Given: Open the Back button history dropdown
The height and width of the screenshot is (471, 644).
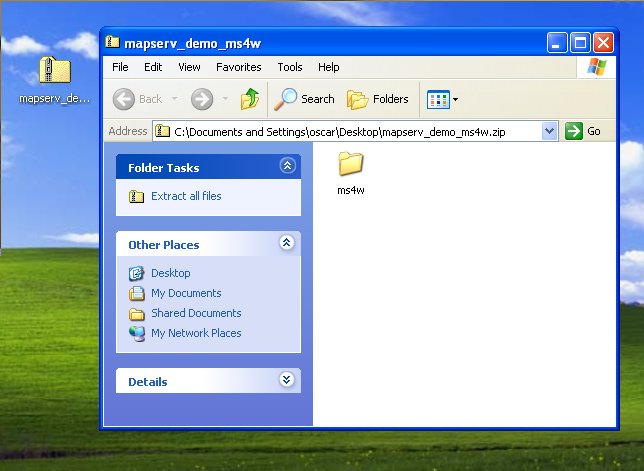Looking at the screenshot, I should tap(175, 99).
